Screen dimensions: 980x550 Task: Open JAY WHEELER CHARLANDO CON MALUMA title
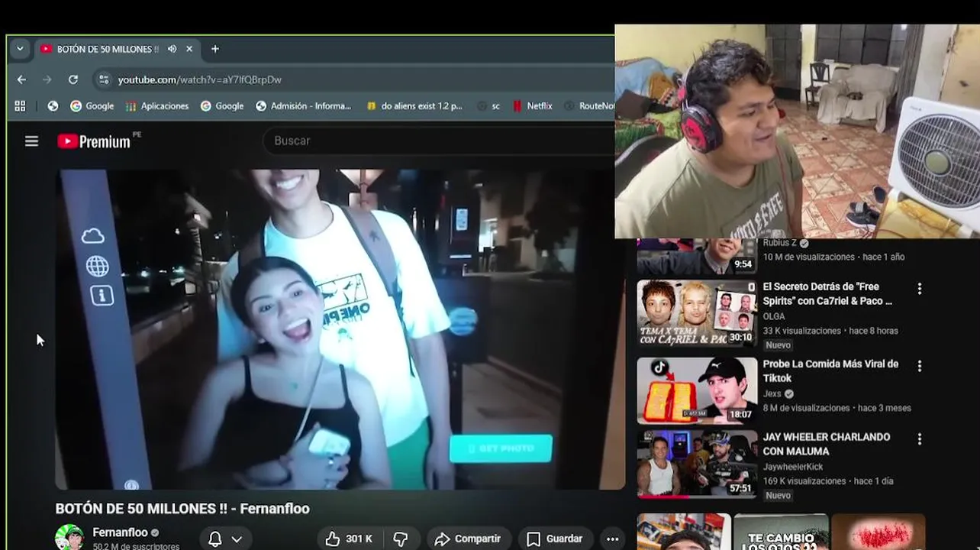827,444
